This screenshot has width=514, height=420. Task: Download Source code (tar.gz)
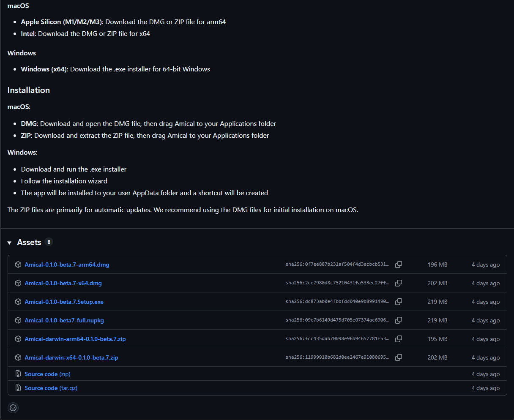pyautogui.click(x=51, y=388)
